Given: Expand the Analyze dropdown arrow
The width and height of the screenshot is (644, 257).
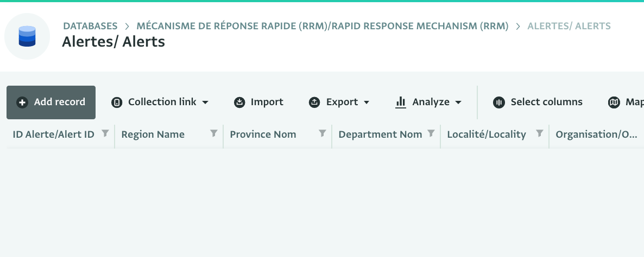Looking at the screenshot, I should pyautogui.click(x=458, y=102).
